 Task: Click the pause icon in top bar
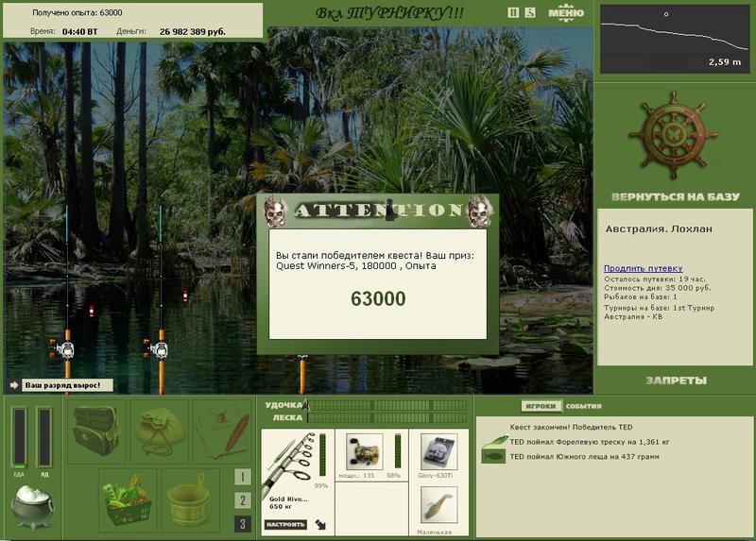point(513,13)
